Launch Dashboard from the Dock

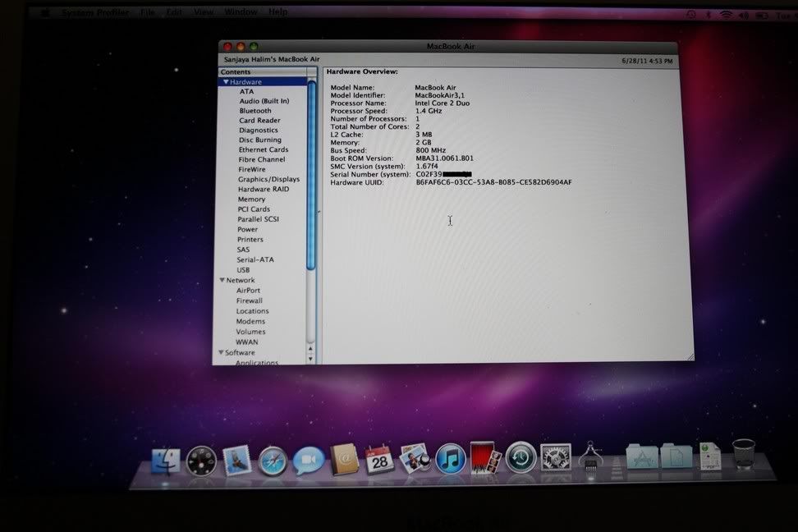coord(201,461)
